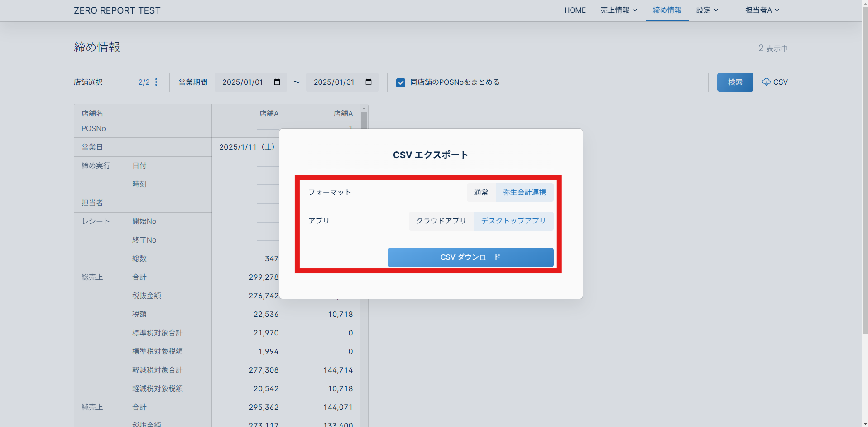The width and height of the screenshot is (868, 427).
Task: Open the 担当者A user dropdown
Action: [x=762, y=10]
